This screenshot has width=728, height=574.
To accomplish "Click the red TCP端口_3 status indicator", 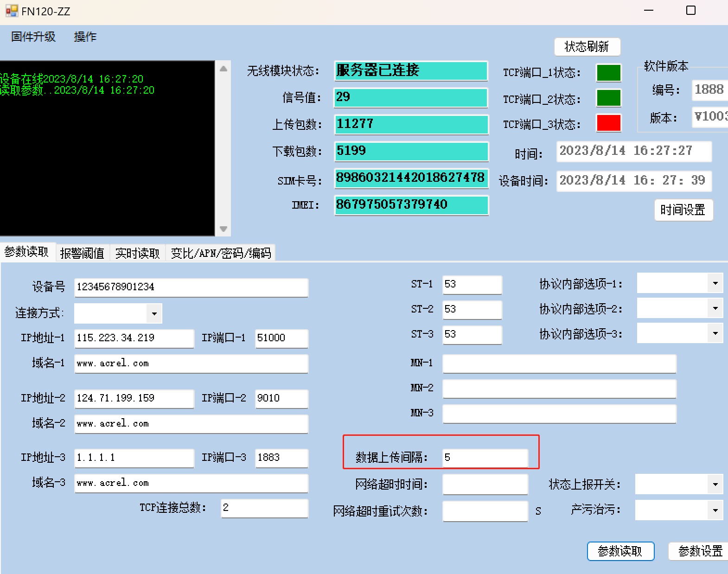I will (608, 123).
